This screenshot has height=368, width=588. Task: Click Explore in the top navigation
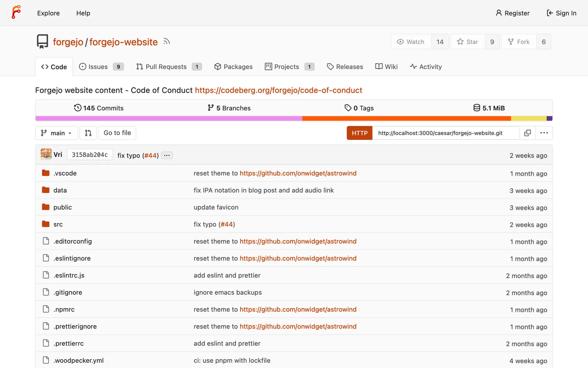click(48, 13)
